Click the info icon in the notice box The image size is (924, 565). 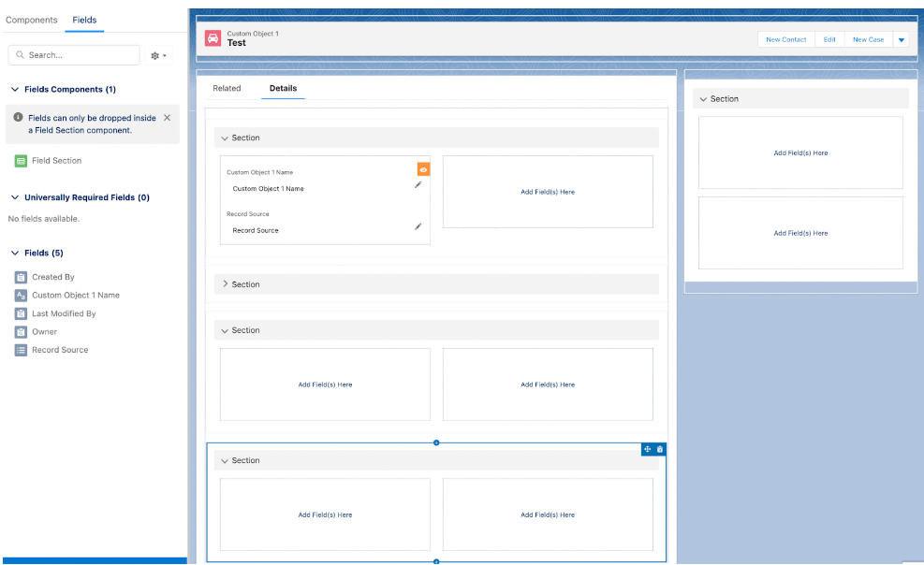click(19, 117)
